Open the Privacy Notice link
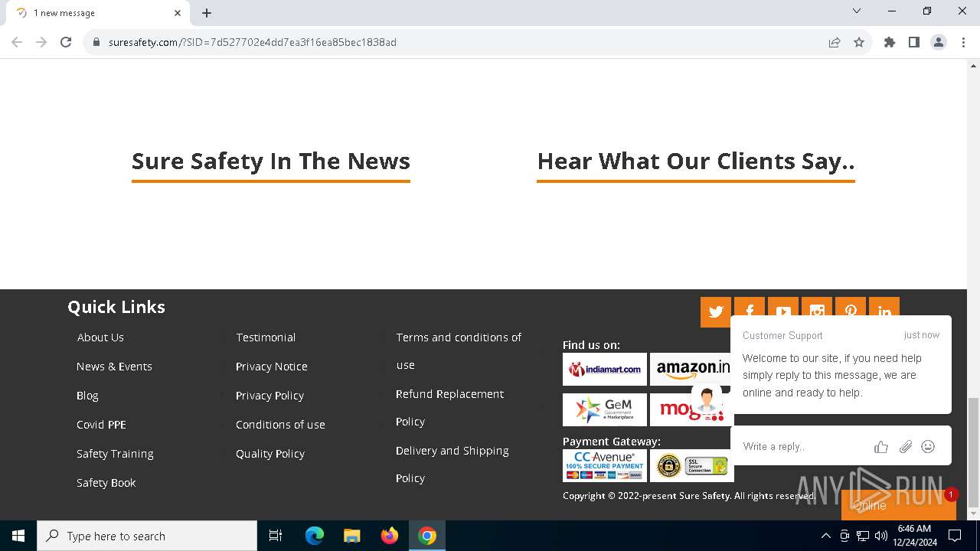Image resolution: width=980 pixels, height=551 pixels. tap(272, 367)
